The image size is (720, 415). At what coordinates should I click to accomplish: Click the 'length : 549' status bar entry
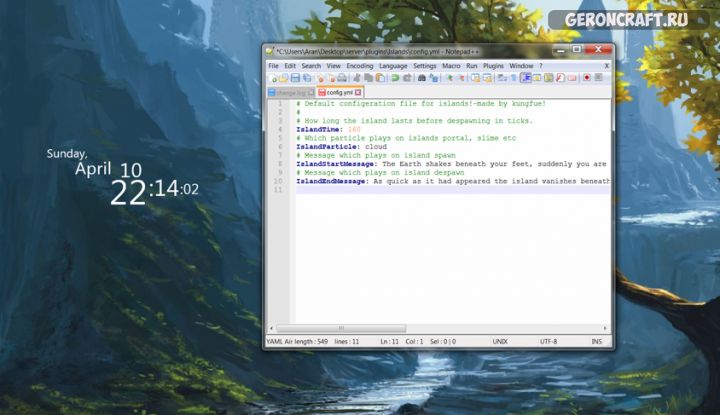tap(310, 342)
